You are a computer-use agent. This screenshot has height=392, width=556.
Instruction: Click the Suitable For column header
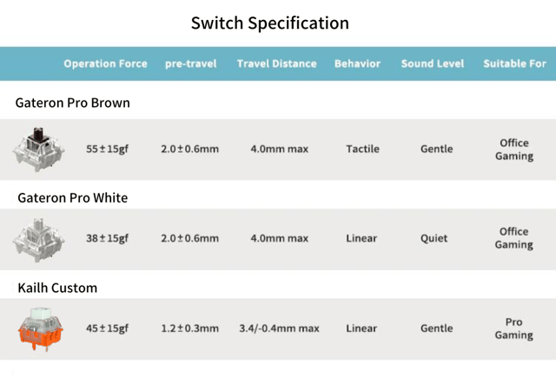(x=514, y=63)
